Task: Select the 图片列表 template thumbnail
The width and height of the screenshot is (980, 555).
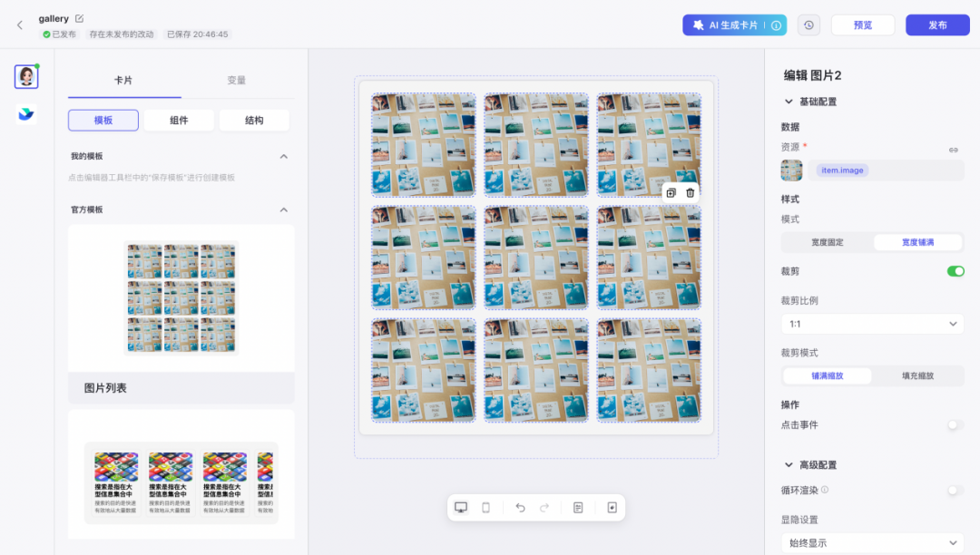Action: (181, 298)
